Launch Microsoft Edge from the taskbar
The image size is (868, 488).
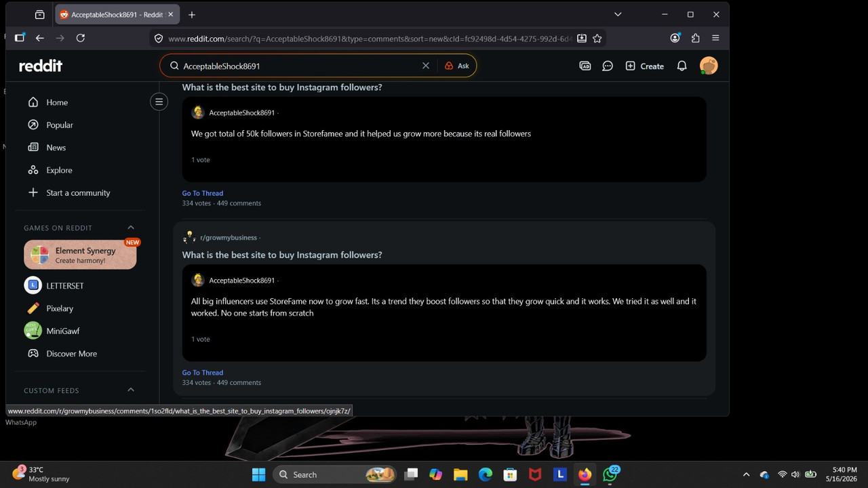(486, 474)
